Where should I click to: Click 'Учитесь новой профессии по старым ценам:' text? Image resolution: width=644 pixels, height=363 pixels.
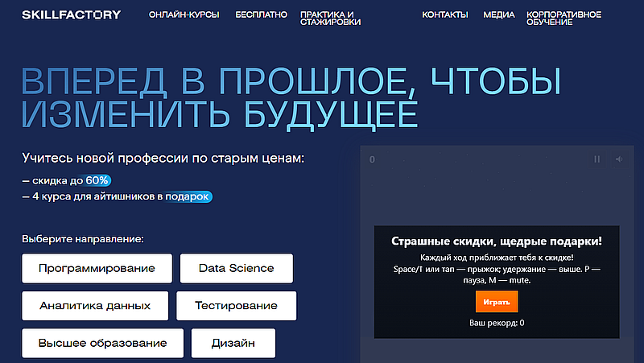pos(163,158)
